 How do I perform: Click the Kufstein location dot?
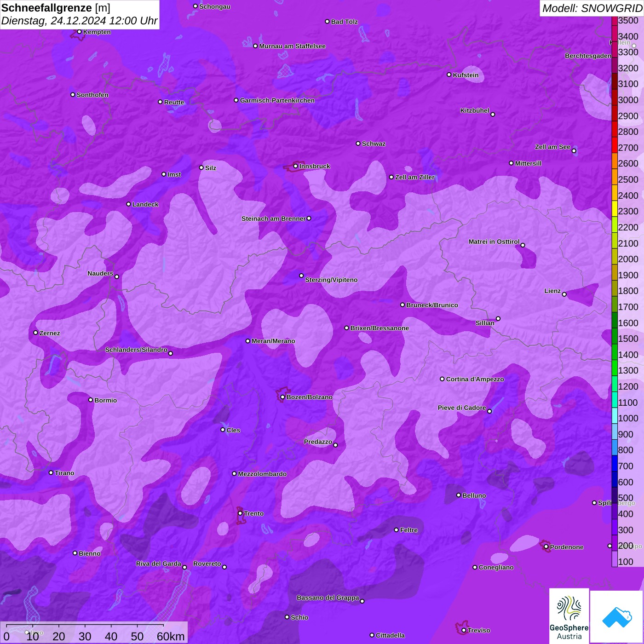(449, 75)
